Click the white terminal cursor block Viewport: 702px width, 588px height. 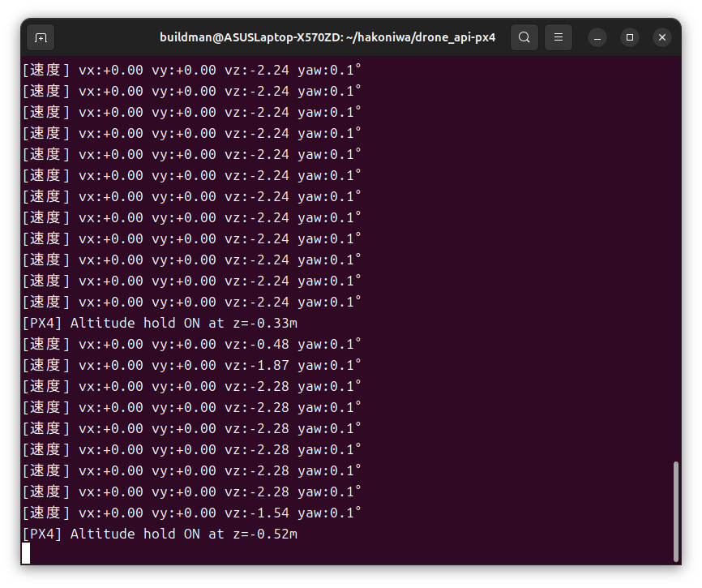click(26, 553)
